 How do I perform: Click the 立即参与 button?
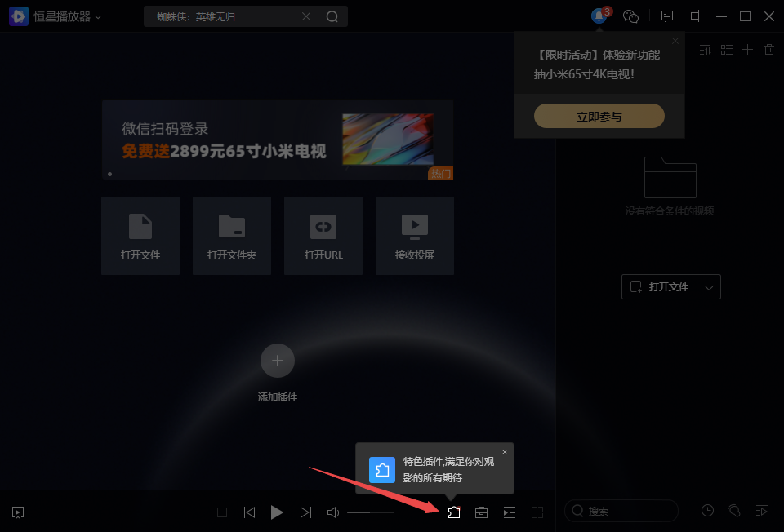(x=599, y=117)
